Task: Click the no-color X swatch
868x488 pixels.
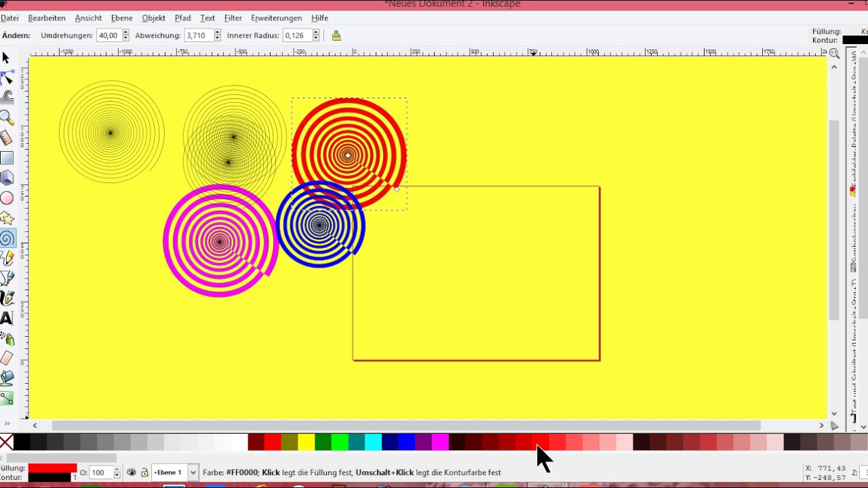Action: pyautogui.click(x=6, y=443)
